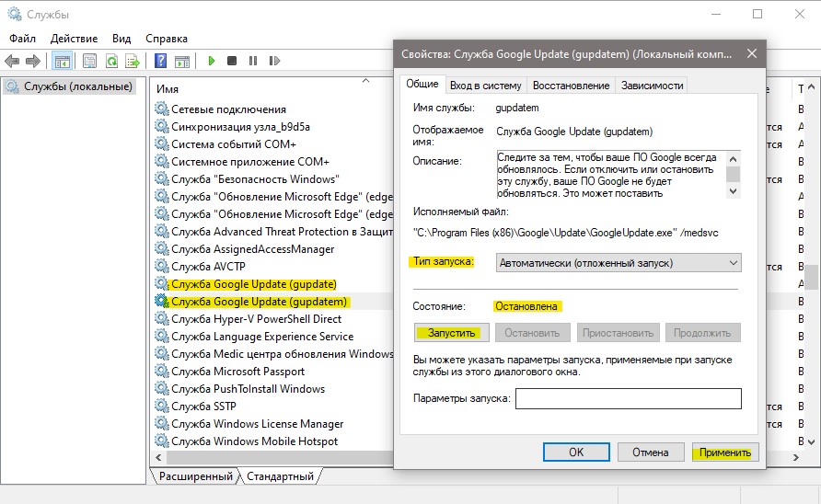821x504 pixels.
Task: Switch to the Стандартный view tab
Action: [x=280, y=476]
